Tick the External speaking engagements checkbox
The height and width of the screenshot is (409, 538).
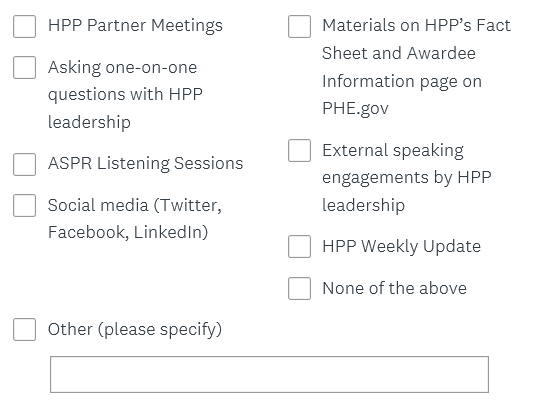click(x=300, y=150)
